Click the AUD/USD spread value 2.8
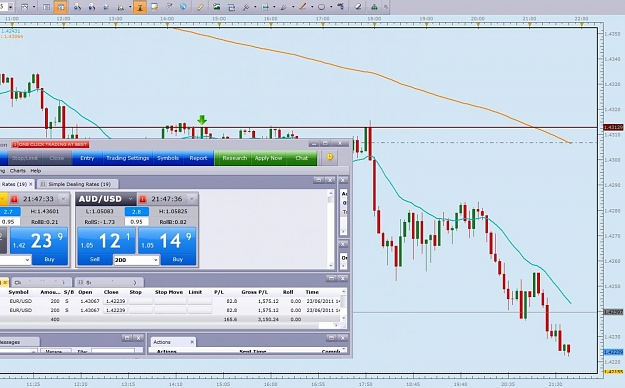 click(136, 211)
